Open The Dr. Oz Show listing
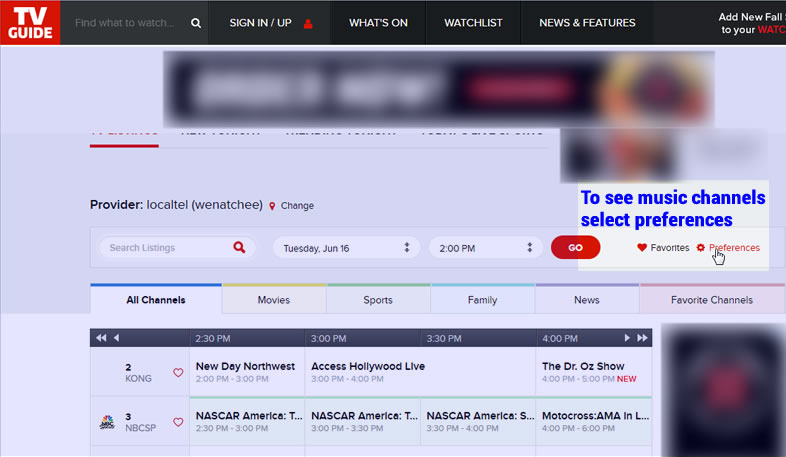Image resolution: width=786 pixels, height=457 pixels. click(x=594, y=372)
